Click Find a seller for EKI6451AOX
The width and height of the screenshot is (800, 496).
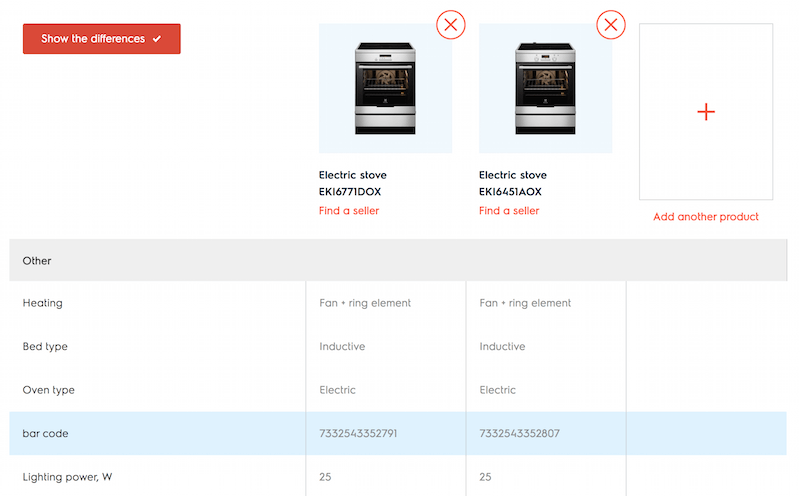pyautogui.click(x=509, y=211)
